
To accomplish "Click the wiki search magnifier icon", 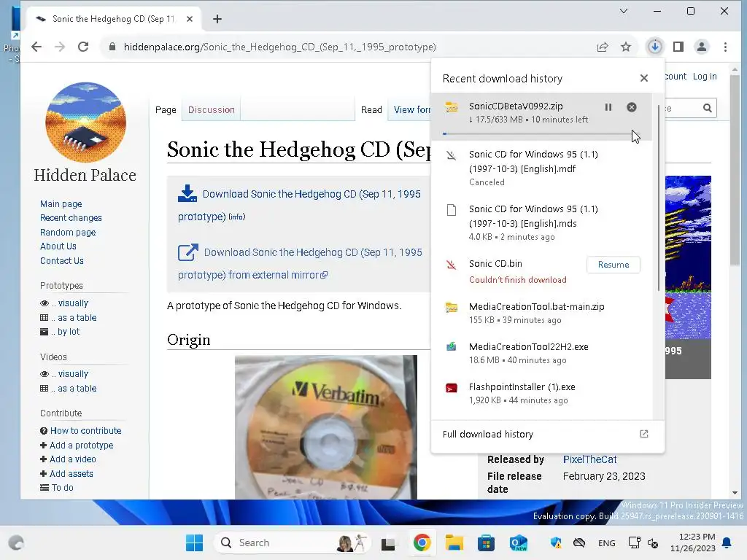I will point(708,108).
